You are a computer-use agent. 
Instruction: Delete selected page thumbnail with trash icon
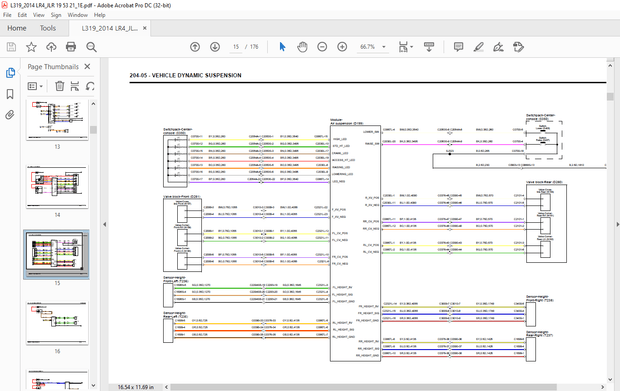coord(59,86)
